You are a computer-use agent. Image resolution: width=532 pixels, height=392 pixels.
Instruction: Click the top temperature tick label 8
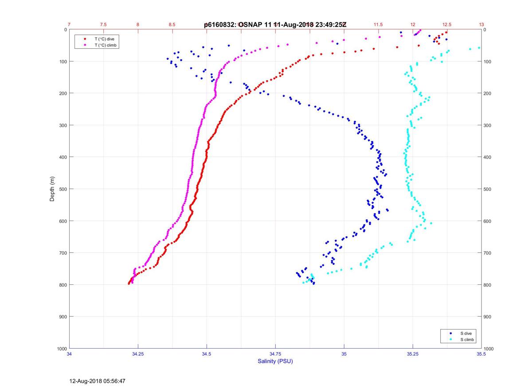click(x=138, y=24)
